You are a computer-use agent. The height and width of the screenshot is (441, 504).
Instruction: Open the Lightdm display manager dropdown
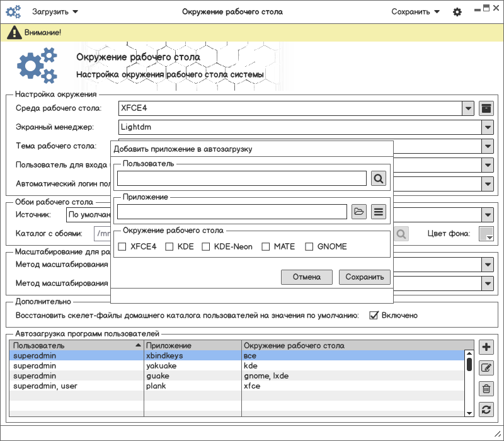click(488, 127)
